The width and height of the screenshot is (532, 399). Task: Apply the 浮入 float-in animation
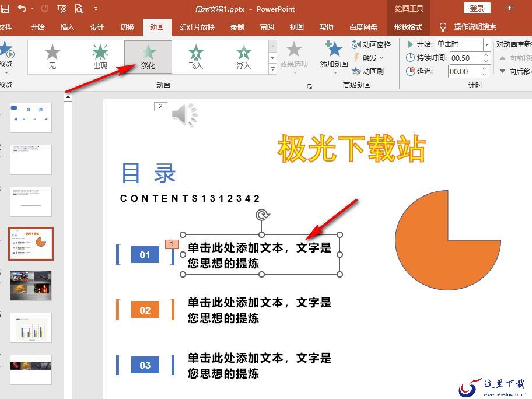point(244,57)
